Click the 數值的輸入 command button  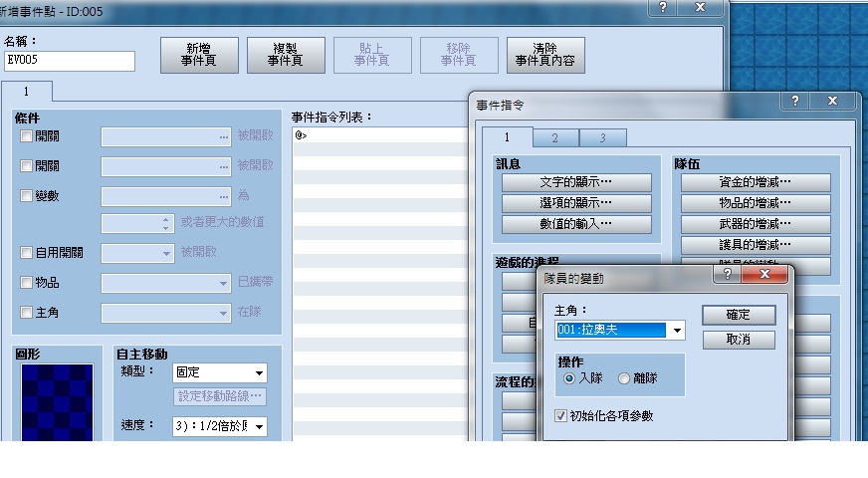[x=576, y=224]
